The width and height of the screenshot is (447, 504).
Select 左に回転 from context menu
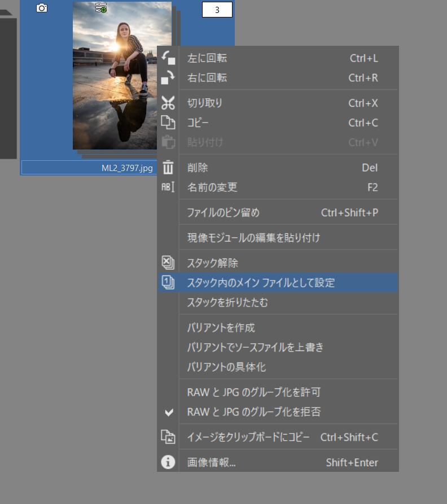point(278,58)
